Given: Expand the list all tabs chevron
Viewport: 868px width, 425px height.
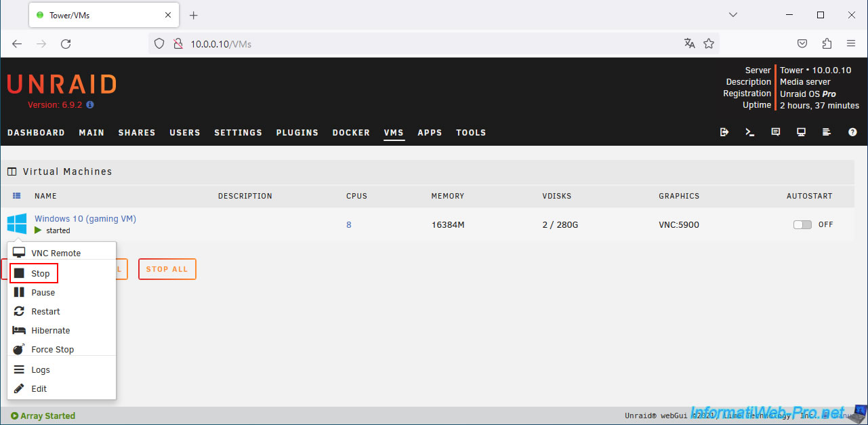Looking at the screenshot, I should point(732,14).
